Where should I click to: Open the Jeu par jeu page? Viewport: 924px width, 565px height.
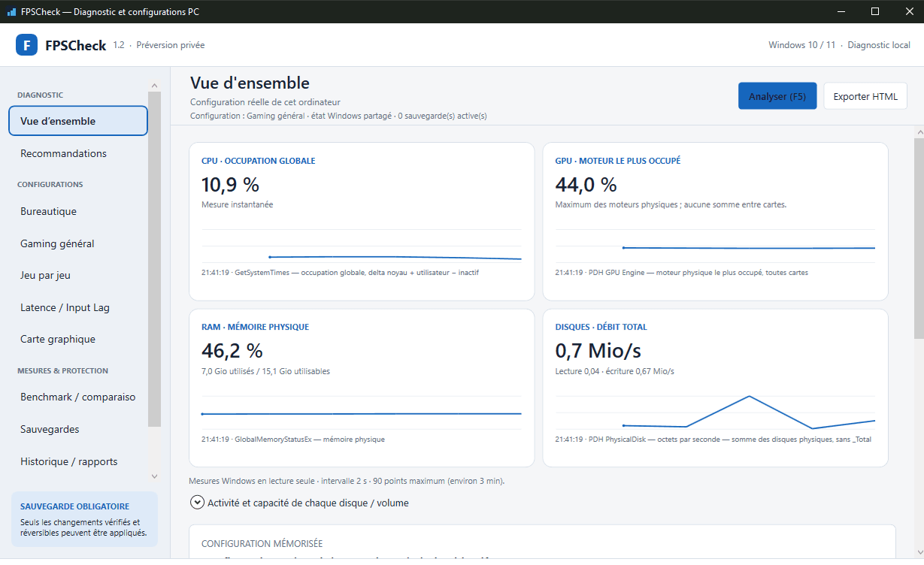(x=78, y=275)
